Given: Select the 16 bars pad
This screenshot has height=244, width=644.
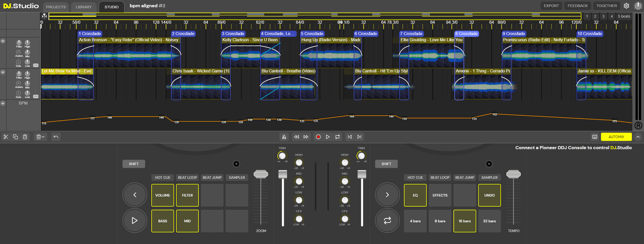Looking at the screenshot, I should 465,221.
